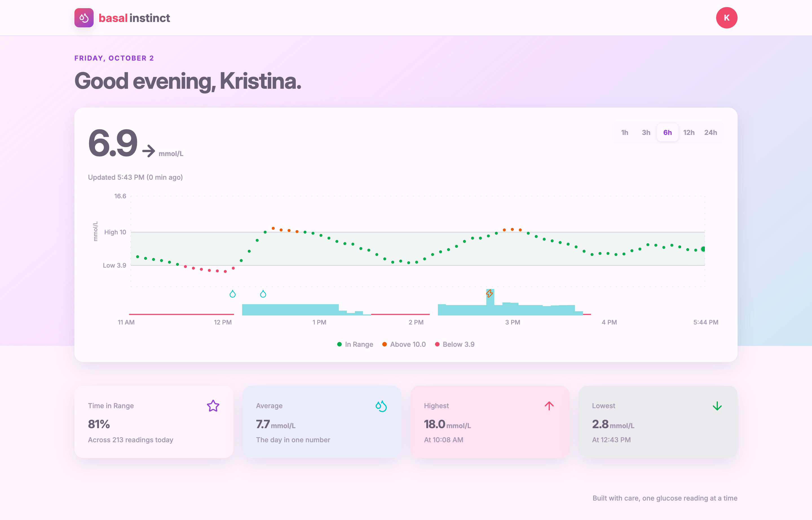Switch chart to 3h range
The width and height of the screenshot is (812, 520).
click(x=646, y=132)
